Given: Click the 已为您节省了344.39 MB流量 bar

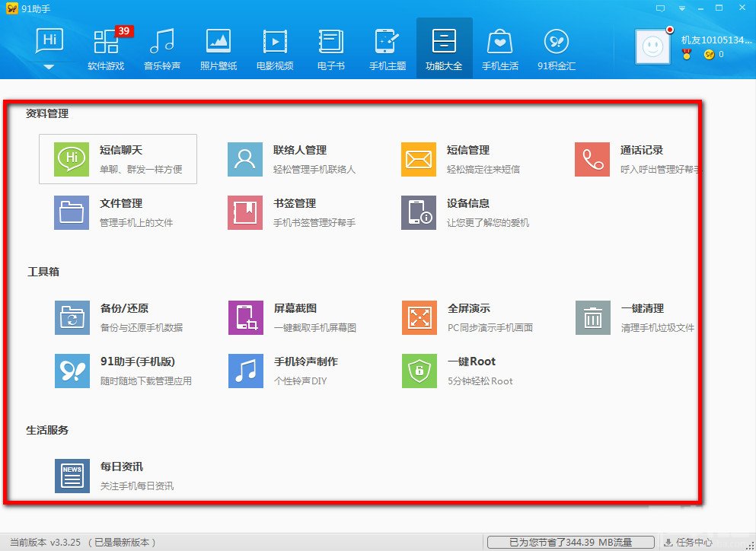Looking at the screenshot, I should [571, 543].
